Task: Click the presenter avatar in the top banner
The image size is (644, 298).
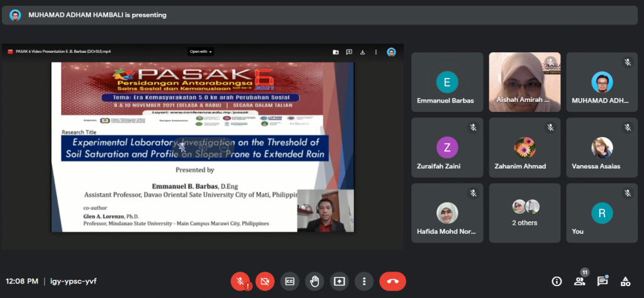Action: 15,15
